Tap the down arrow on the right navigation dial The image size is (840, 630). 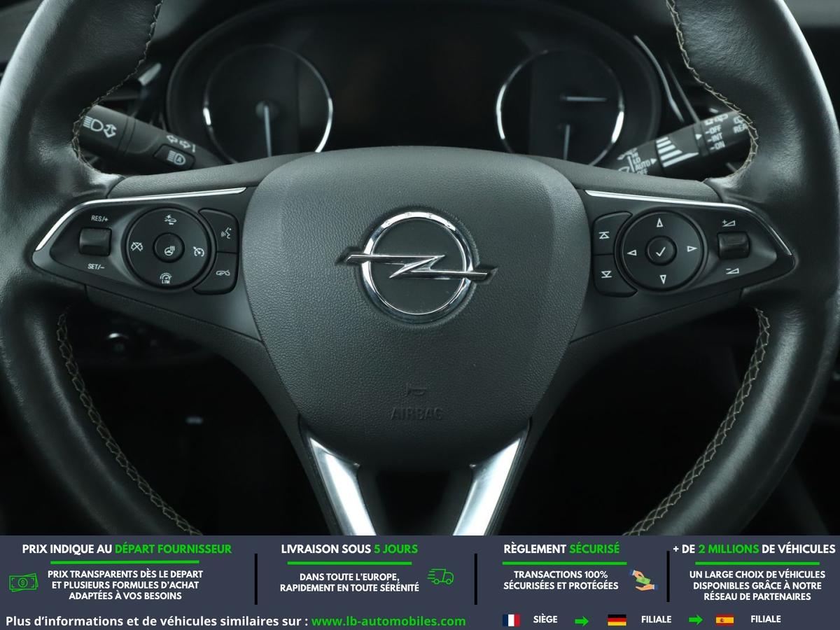tap(663, 279)
